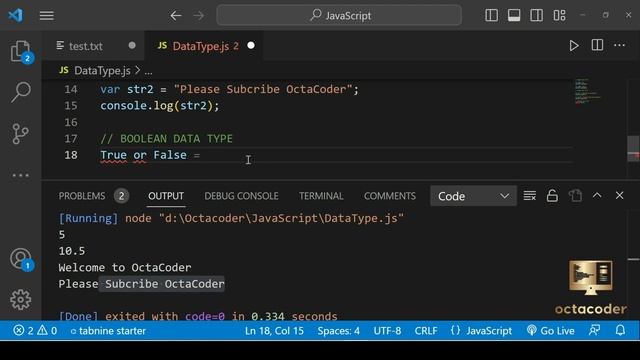Click the 'True or False' code text
640x360 pixels.
click(x=143, y=155)
